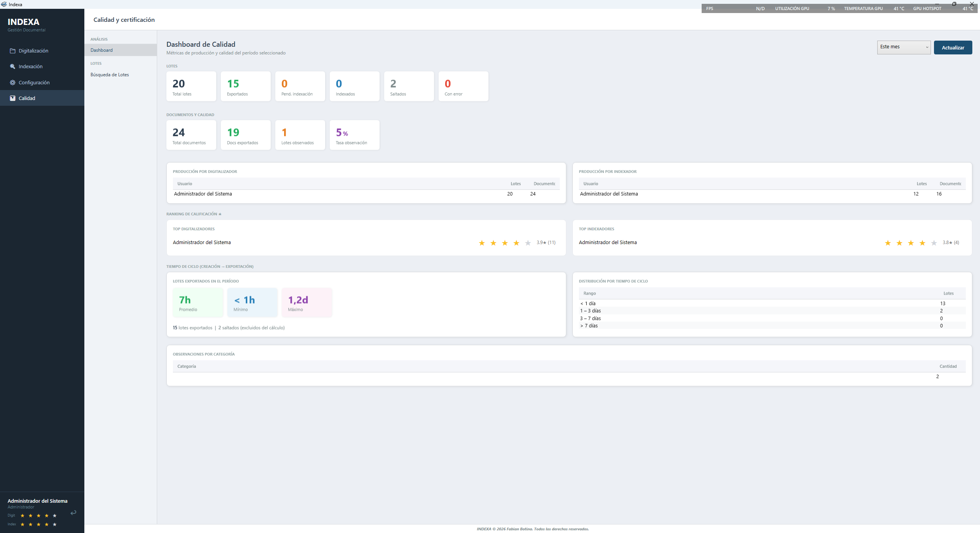Open Búsqueda de Lotes submenu item
This screenshot has height=533, width=980.
coord(110,75)
